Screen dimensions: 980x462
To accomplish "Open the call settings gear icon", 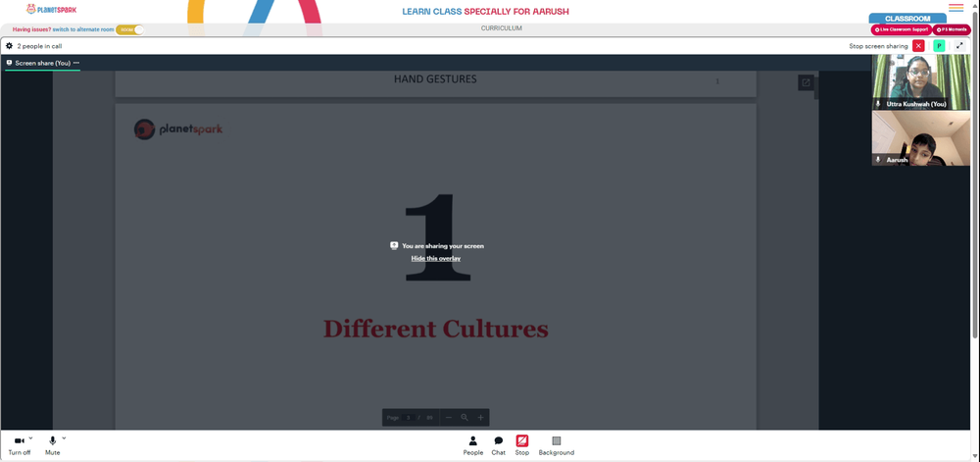I will click(10, 46).
